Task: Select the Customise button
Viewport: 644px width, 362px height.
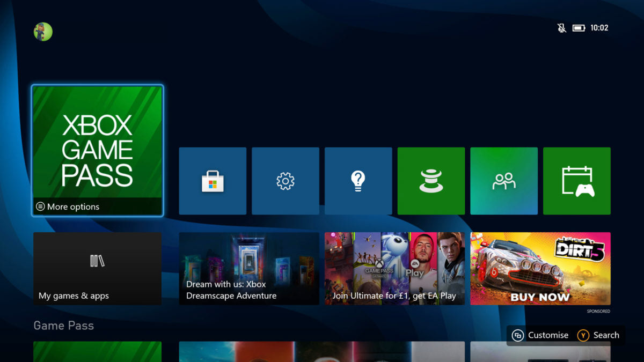Action: 540,335
